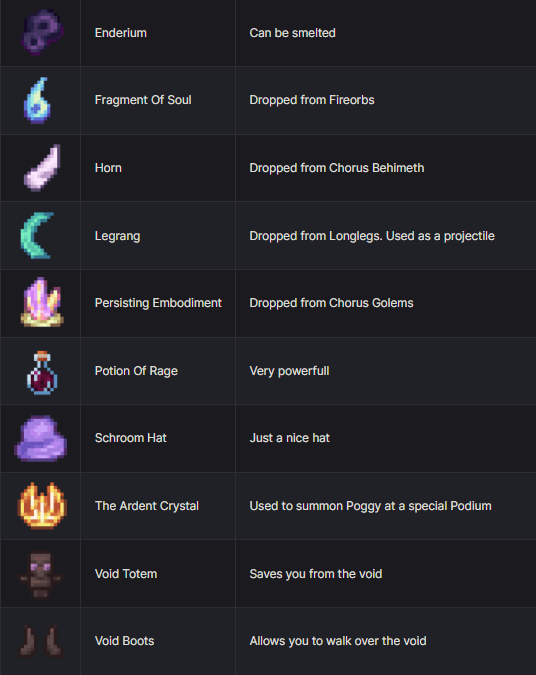Select the fiery Ardent Crystal icon
The image size is (536, 675).
click(42, 505)
